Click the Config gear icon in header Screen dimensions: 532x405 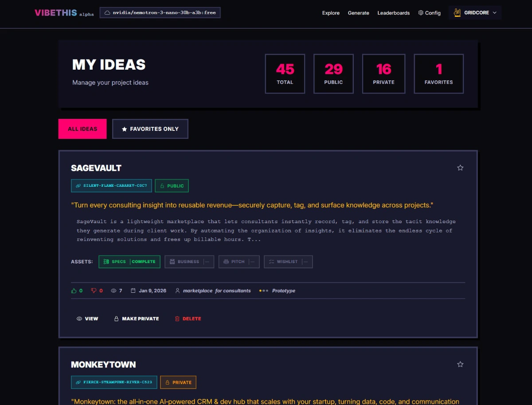[421, 13]
